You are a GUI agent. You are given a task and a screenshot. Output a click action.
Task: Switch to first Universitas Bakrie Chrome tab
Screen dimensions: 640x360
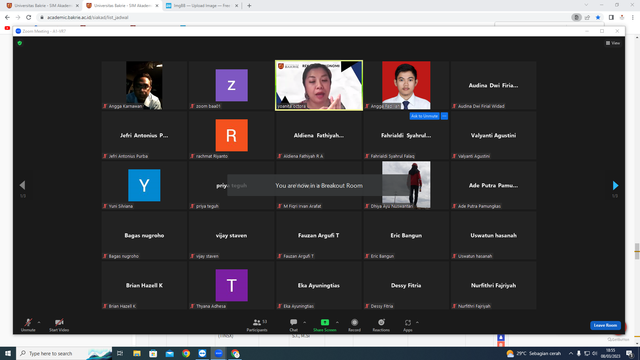(42, 6)
